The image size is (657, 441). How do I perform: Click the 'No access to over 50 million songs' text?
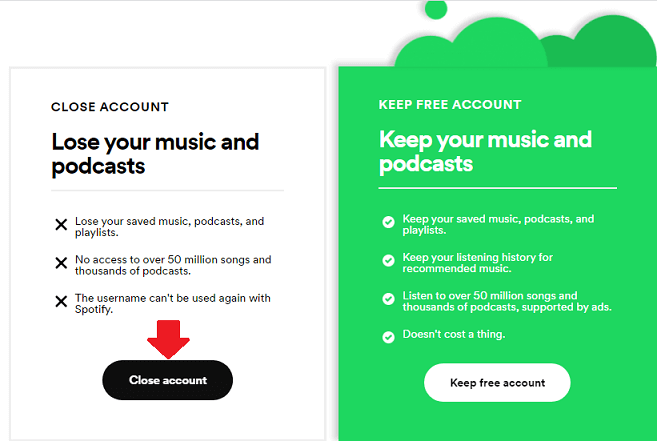[x=173, y=265]
